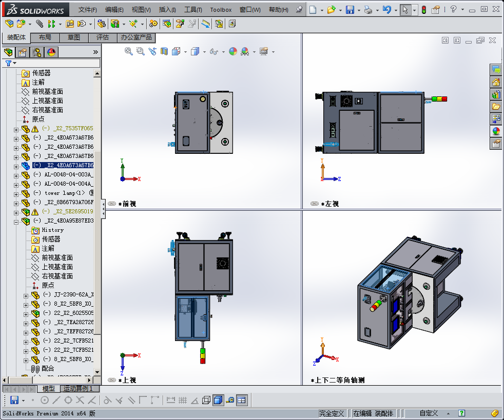504x420 pixels.
Task: Pin the menu bar with the pushpin
Action: click(x=299, y=9)
